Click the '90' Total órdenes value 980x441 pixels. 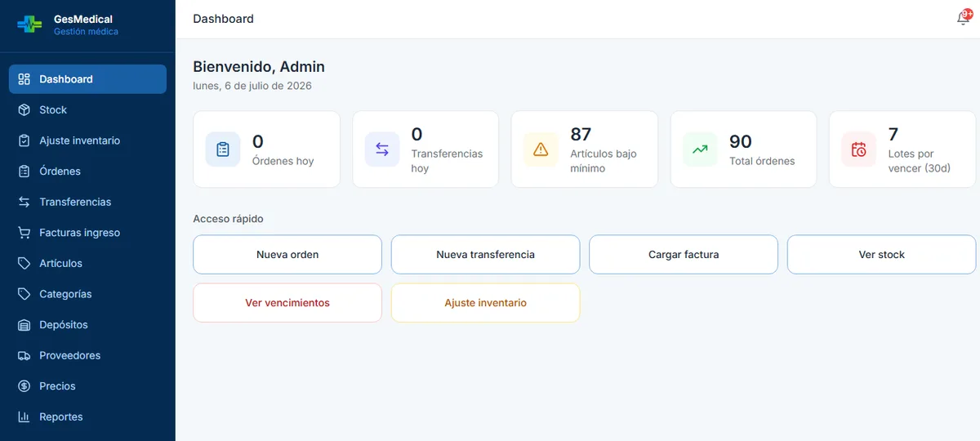(741, 142)
